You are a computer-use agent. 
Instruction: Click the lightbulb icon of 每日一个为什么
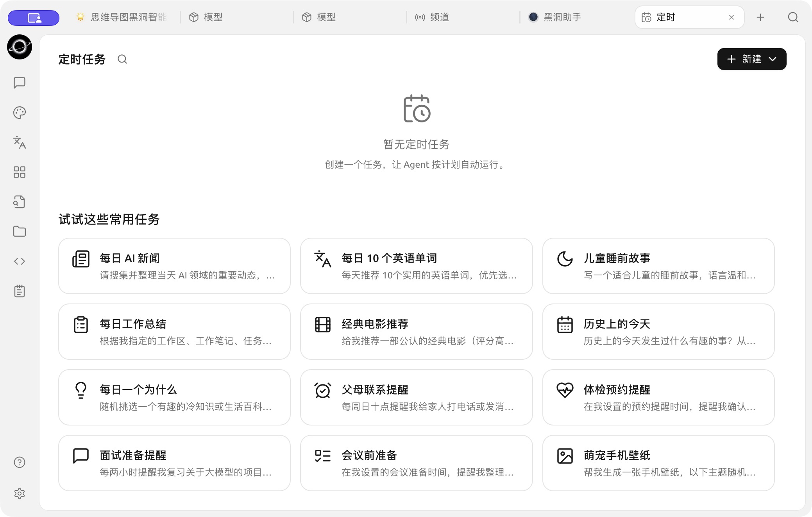coord(81,390)
